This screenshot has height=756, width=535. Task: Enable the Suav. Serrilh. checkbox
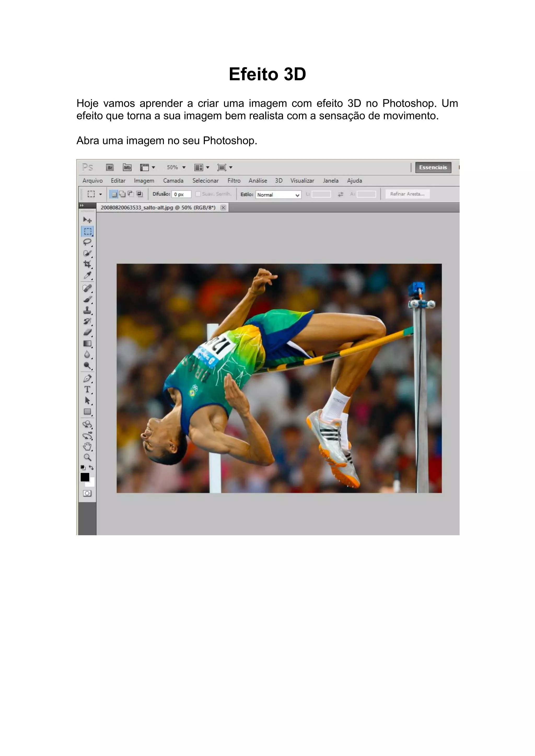[x=198, y=194]
